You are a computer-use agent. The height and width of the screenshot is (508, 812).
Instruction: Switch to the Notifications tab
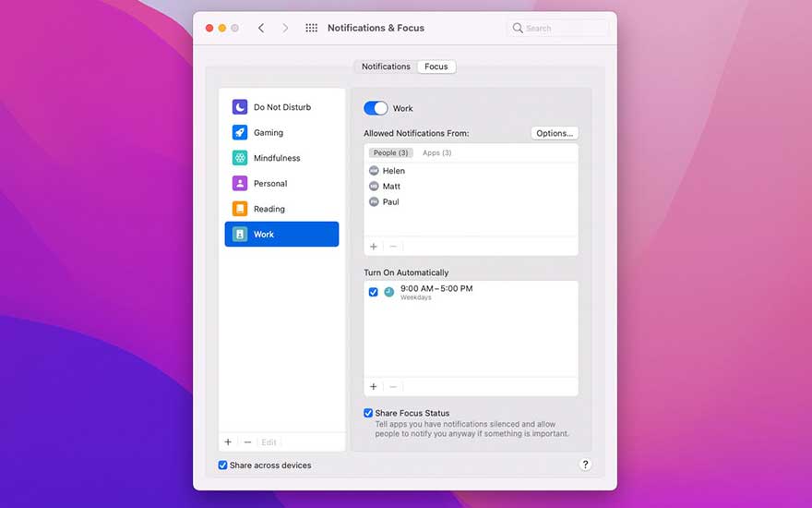[x=386, y=67]
